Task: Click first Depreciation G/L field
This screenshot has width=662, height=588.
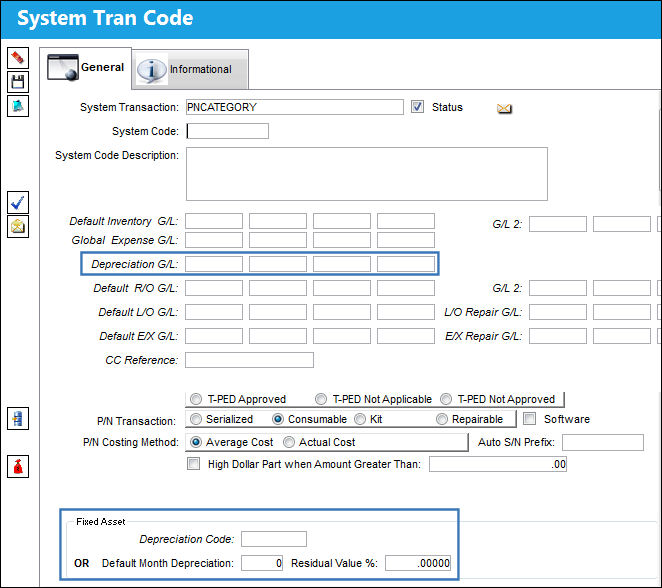Action: pos(214,264)
